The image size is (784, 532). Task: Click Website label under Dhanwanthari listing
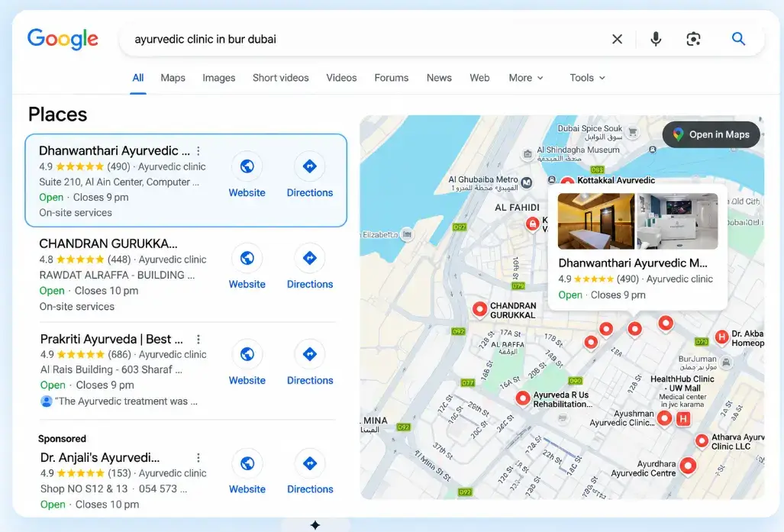[x=247, y=193]
